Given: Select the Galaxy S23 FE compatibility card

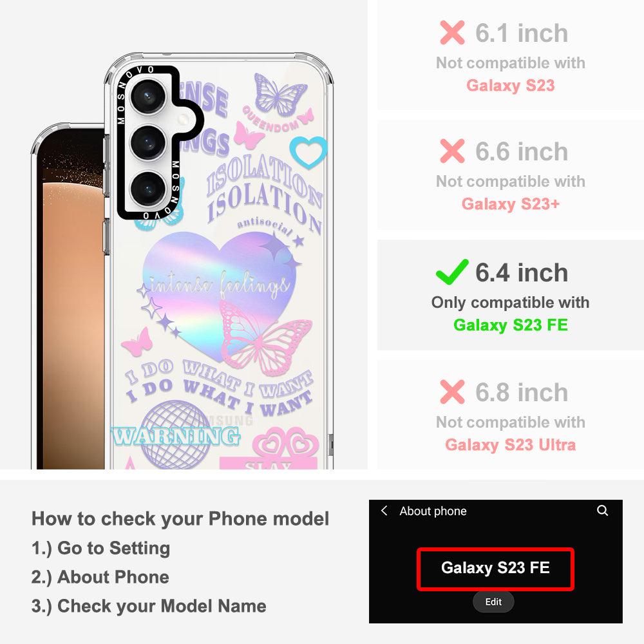Looking at the screenshot, I should [511, 295].
